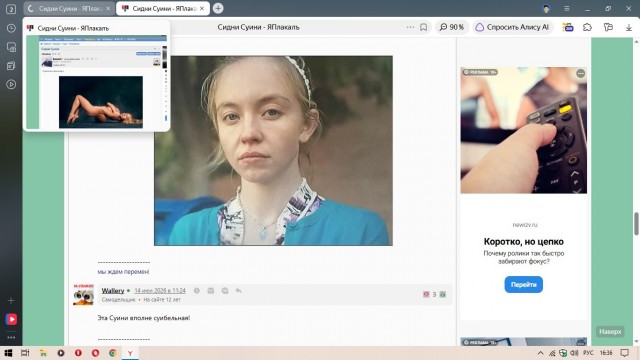This screenshot has height=360, width=640.
Task: Click the 16:36 taskbar clock
Action: [606, 353]
